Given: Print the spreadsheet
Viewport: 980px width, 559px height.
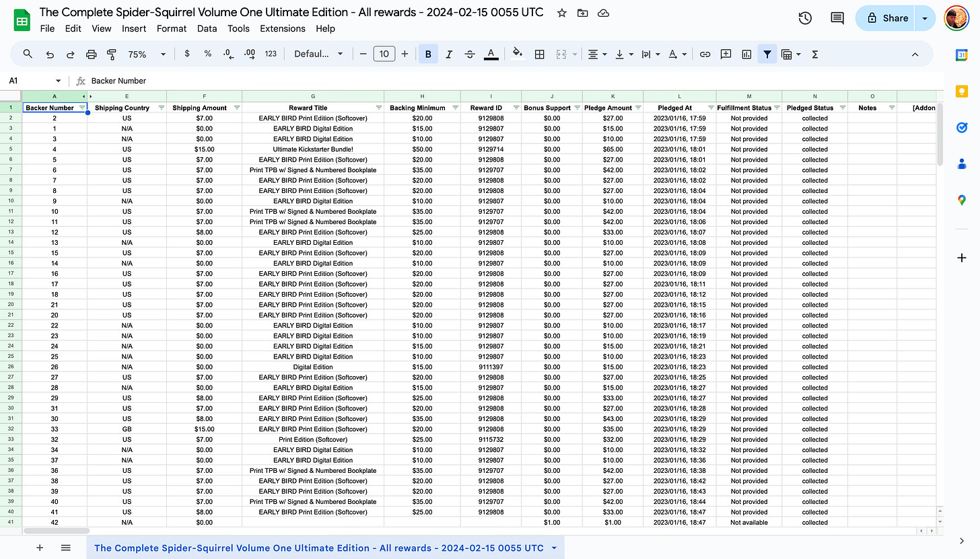Looking at the screenshot, I should (92, 54).
